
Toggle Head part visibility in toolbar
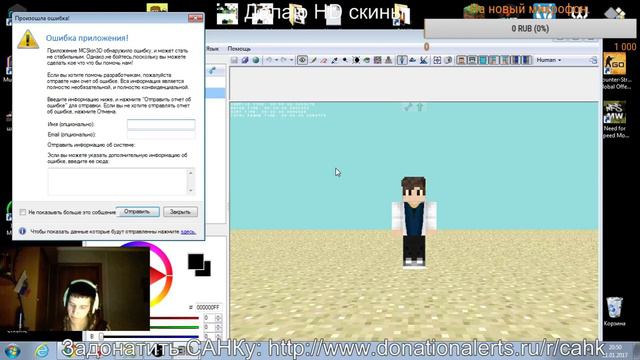pyautogui.click(x=462, y=60)
